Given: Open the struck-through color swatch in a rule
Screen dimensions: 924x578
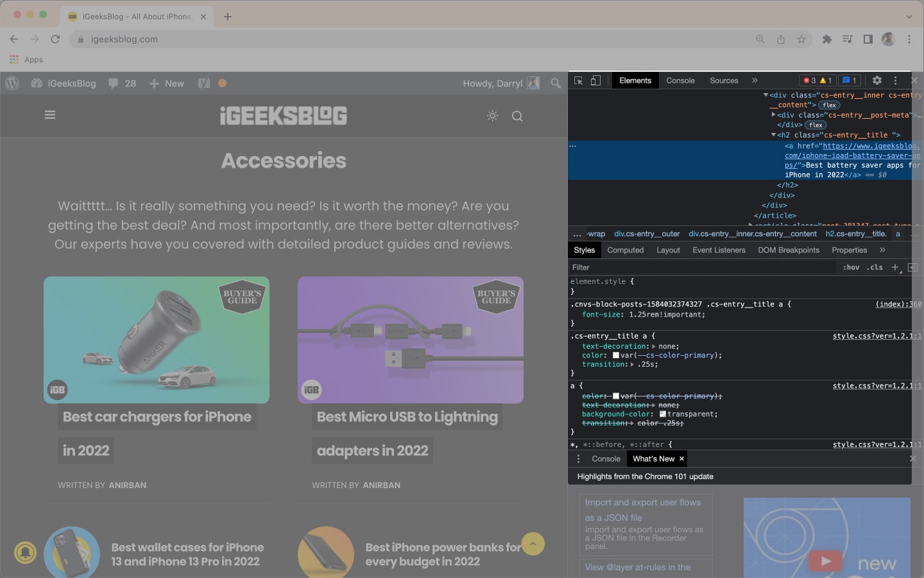Looking at the screenshot, I should pyautogui.click(x=616, y=396).
